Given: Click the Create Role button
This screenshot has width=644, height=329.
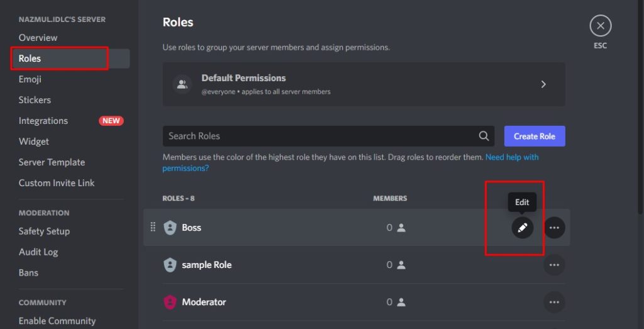Looking at the screenshot, I should (x=535, y=137).
